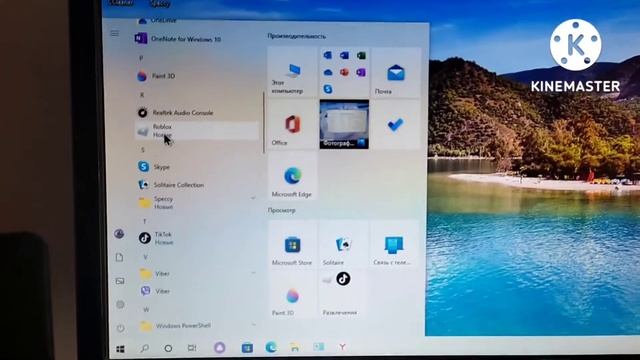640x360 pixels.
Task: Click the Cortana circle on taskbar
Action: tap(168, 348)
